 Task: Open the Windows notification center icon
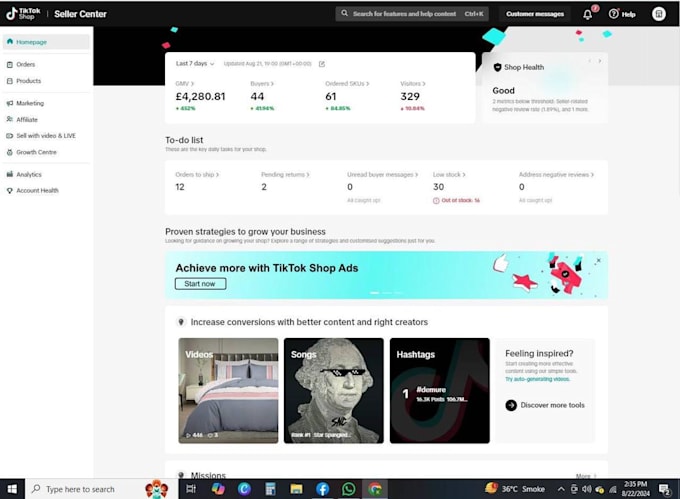pyautogui.click(x=664, y=489)
